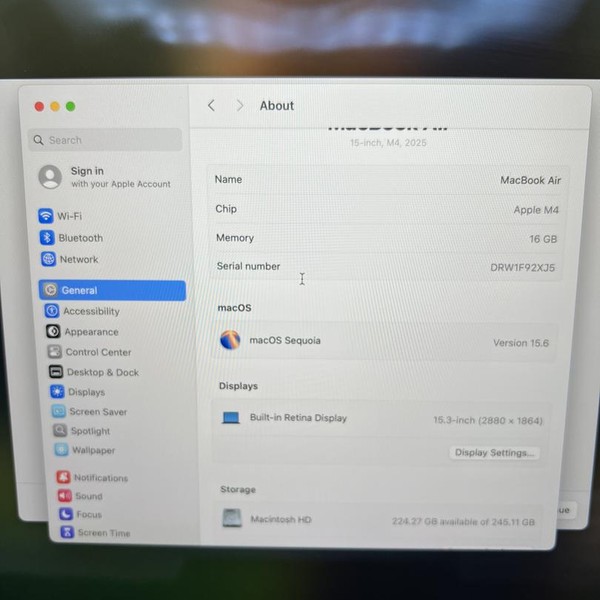Screen dimensions: 600x600
Task: Click the Name value MacBook Air
Action: tap(530, 180)
